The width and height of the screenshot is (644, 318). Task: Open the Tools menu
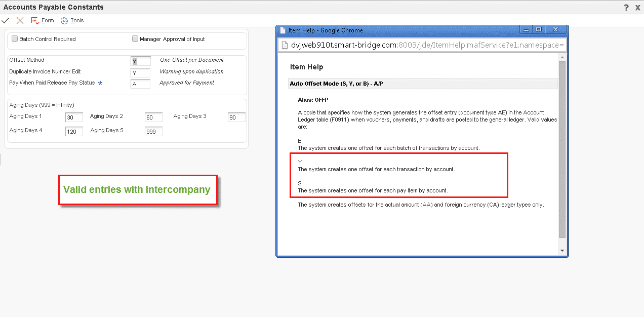point(72,20)
